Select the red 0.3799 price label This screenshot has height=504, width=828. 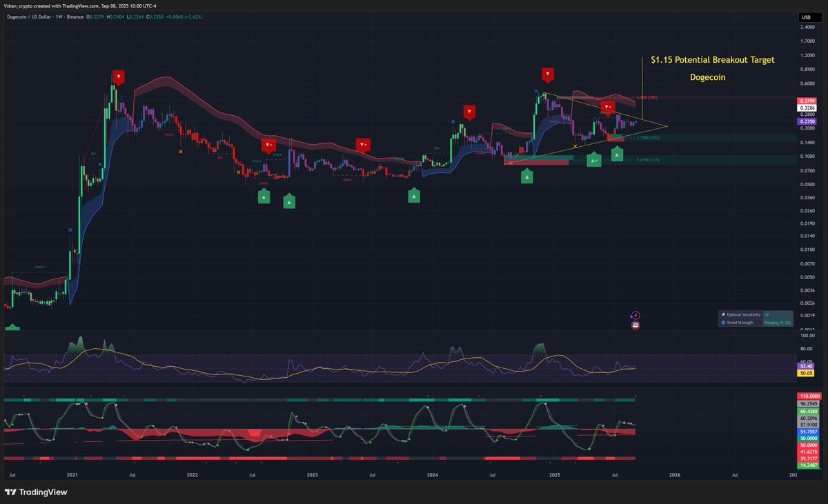[x=807, y=100]
